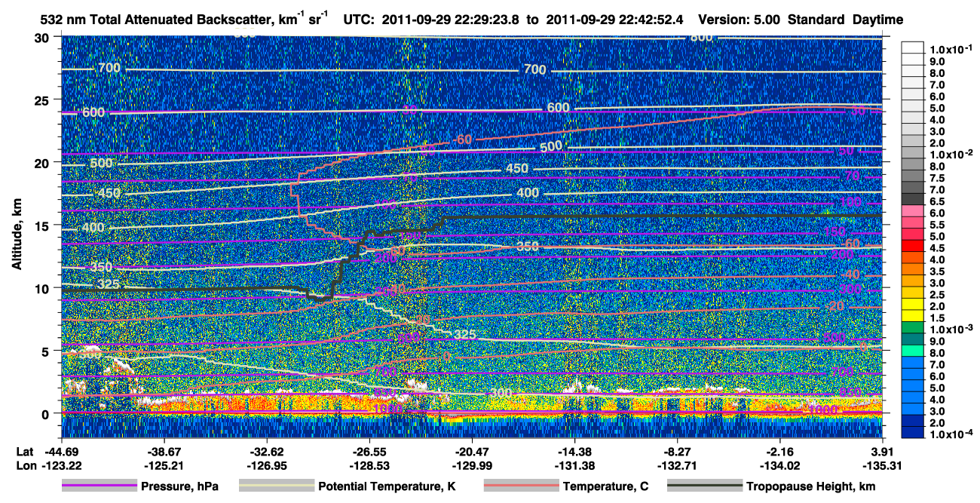Click the white '300' potential temperature contour label
This screenshot has width=980, height=503.
point(500,394)
